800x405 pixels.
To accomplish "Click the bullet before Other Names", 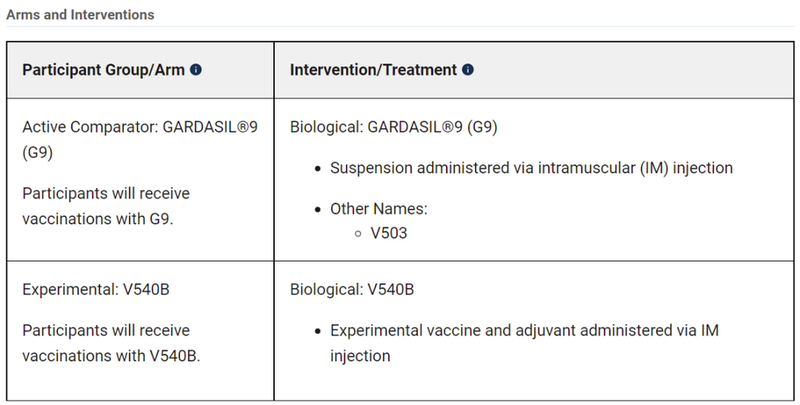I will 317,210.
